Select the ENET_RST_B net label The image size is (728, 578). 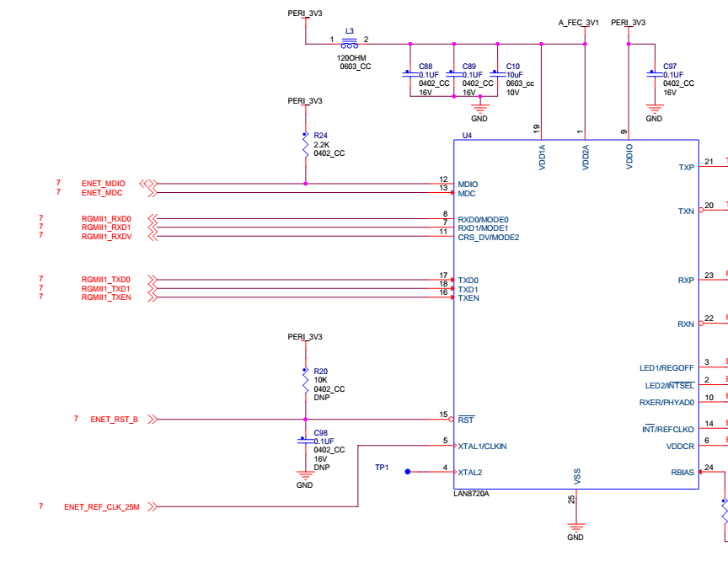[115, 420]
